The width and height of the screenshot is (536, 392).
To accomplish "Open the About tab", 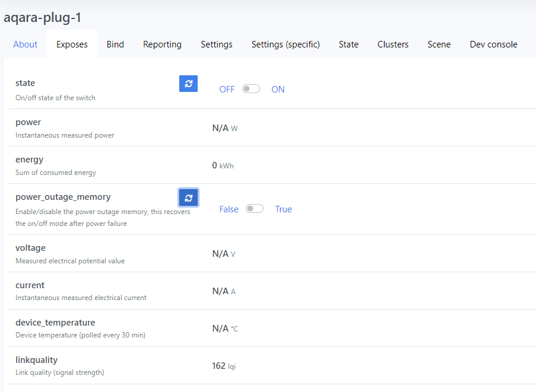I will click(x=25, y=44).
